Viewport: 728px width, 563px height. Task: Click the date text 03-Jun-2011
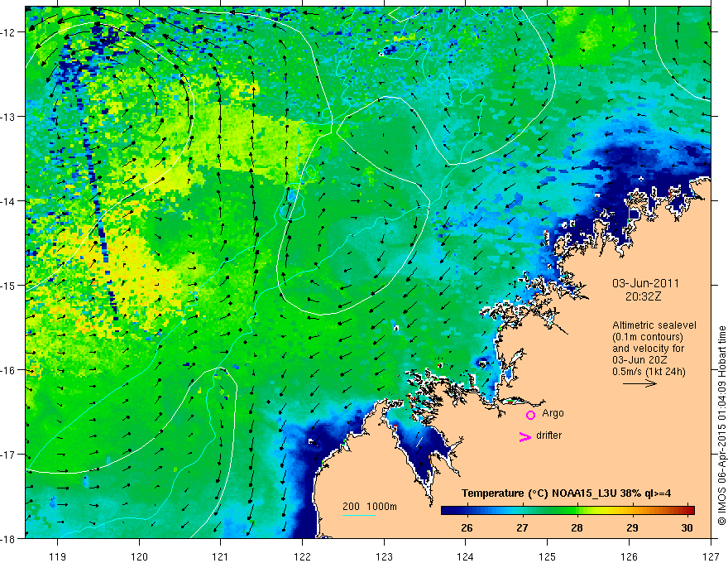tap(645, 283)
